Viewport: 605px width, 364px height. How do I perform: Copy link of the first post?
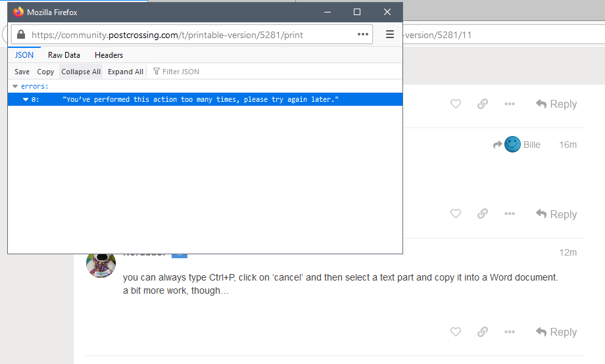click(483, 104)
